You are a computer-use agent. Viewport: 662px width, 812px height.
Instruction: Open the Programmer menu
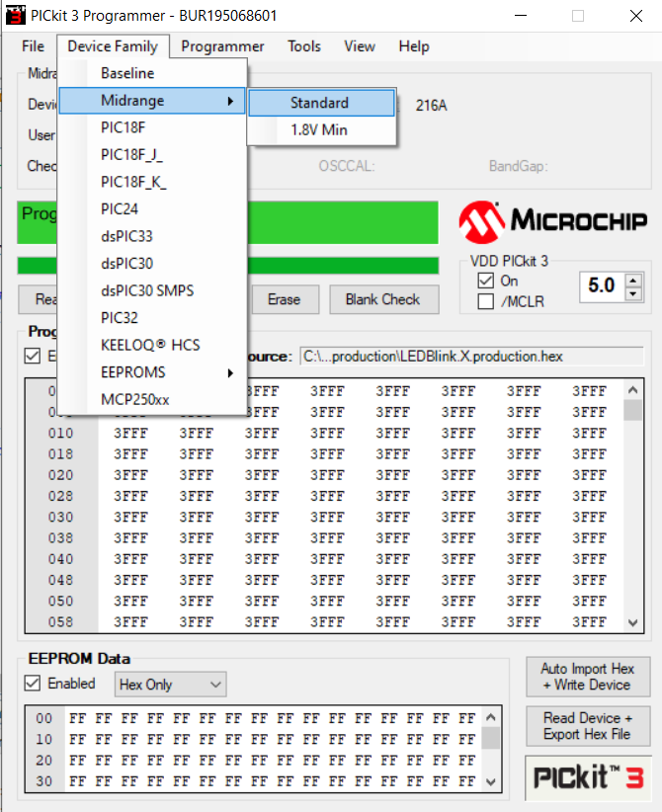(222, 46)
